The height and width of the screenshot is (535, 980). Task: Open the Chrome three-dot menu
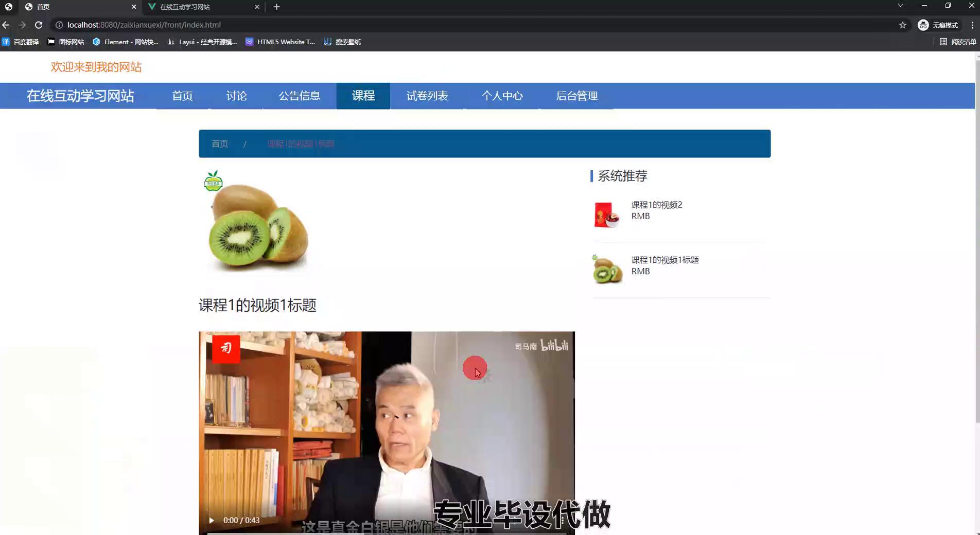click(x=972, y=25)
